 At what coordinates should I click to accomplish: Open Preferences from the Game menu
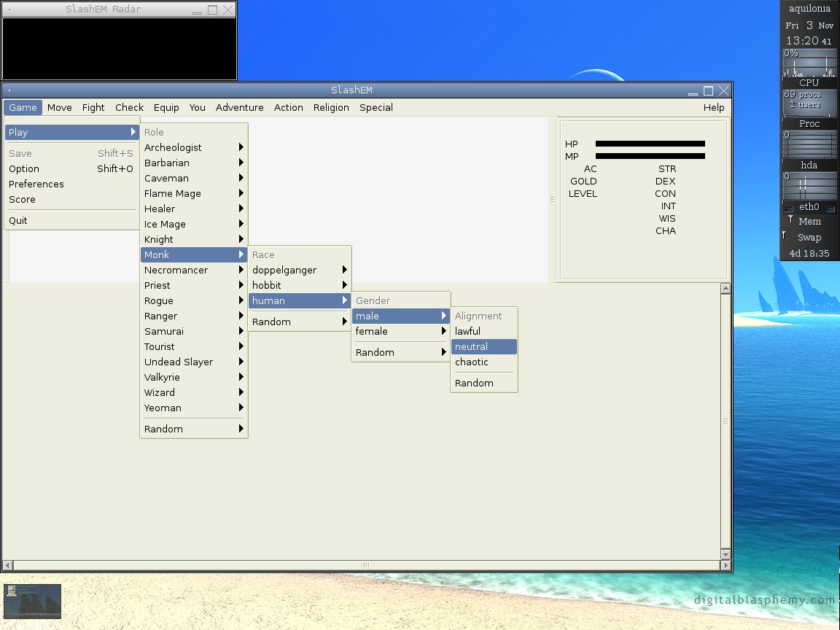pos(36,184)
